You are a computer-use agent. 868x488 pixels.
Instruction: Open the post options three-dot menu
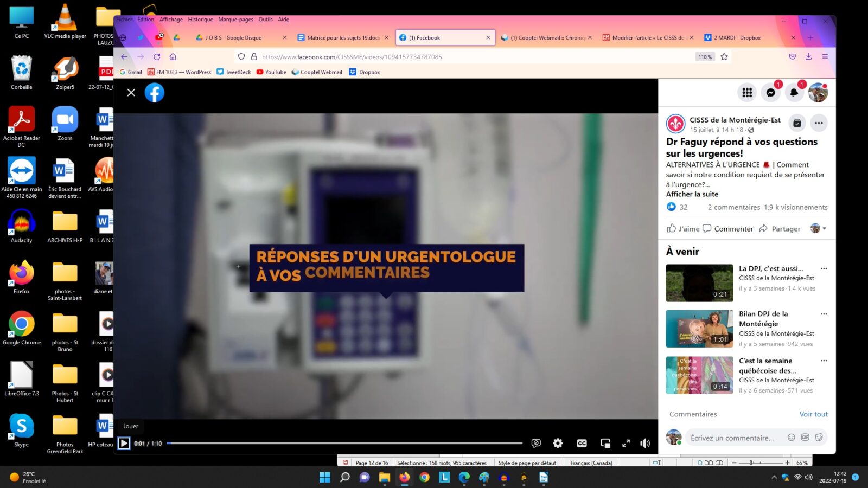tap(819, 123)
